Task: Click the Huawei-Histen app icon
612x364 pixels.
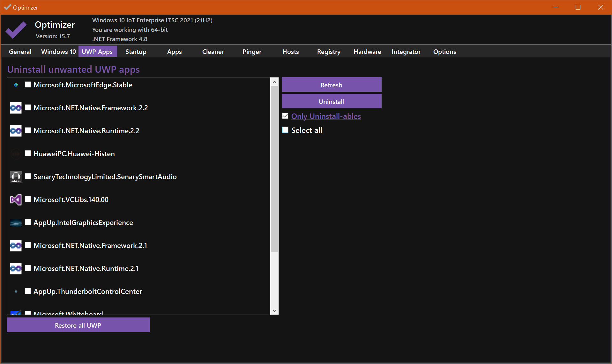Action: coord(16,154)
